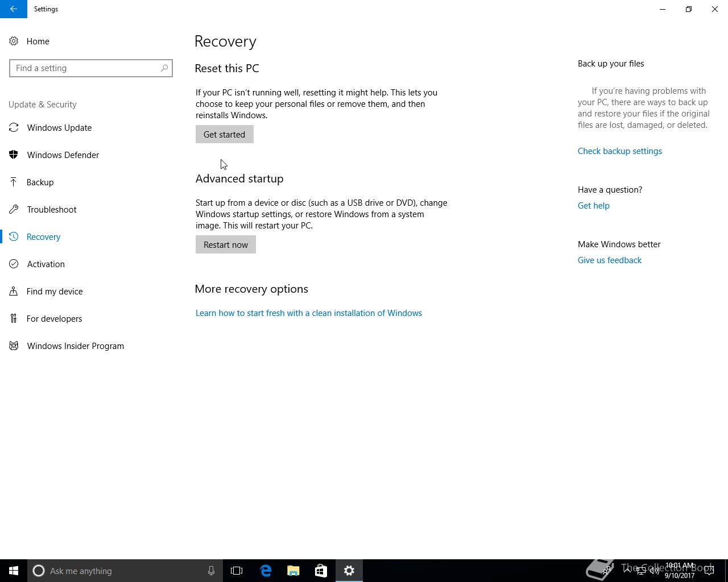Open the clock and date flyout
The height and width of the screenshot is (582, 728).
click(x=680, y=571)
